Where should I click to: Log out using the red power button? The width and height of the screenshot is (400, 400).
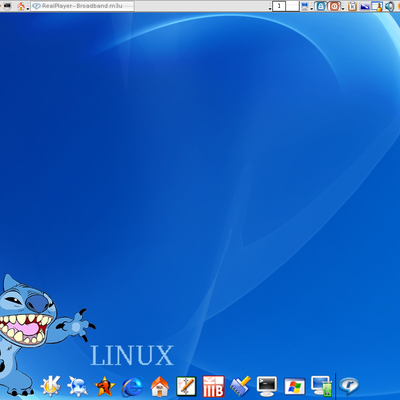pos(334,6)
